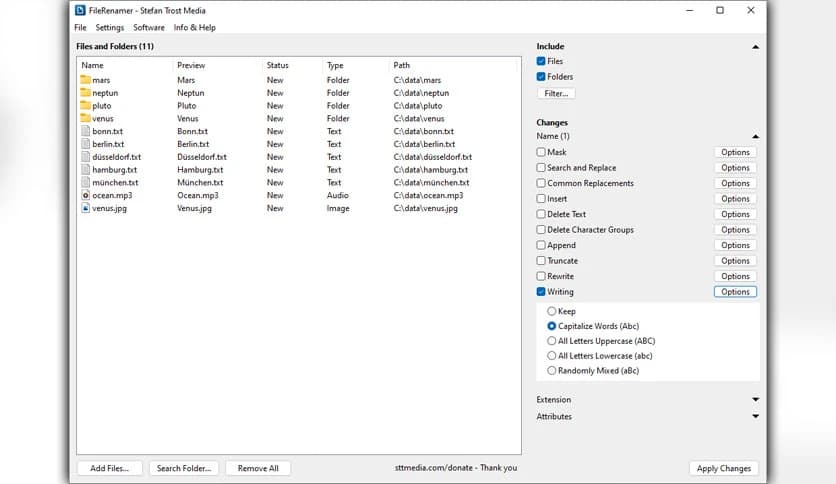Enable the Delete Text checkbox

[x=541, y=214]
